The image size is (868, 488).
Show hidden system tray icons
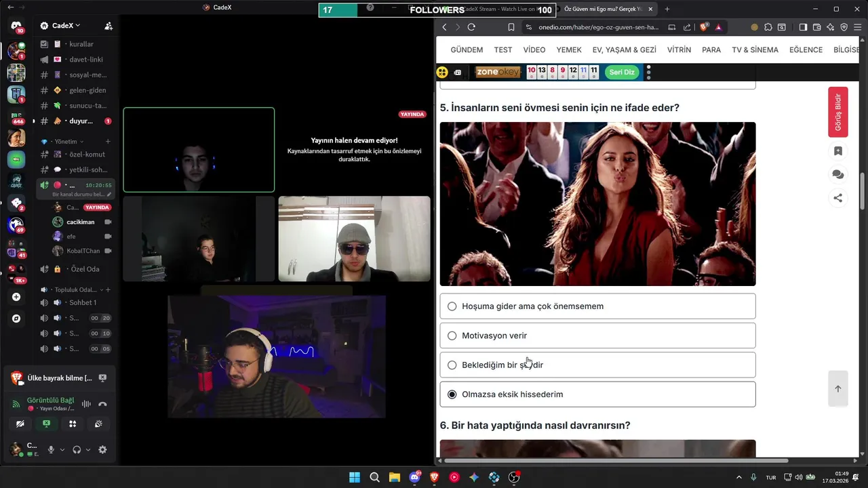(x=739, y=477)
